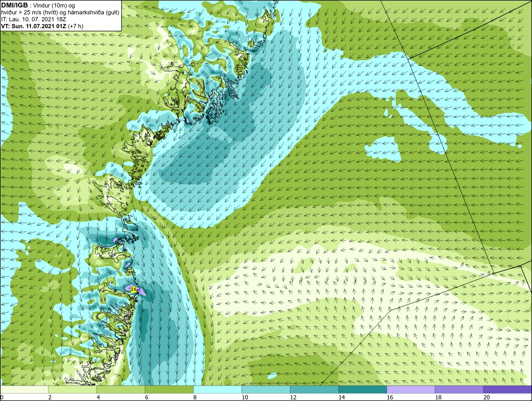Image resolution: width=532 pixels, height=401 pixels.
Task: Select the 10–12 m/s turquoise swatch
Action: [x=265, y=389]
